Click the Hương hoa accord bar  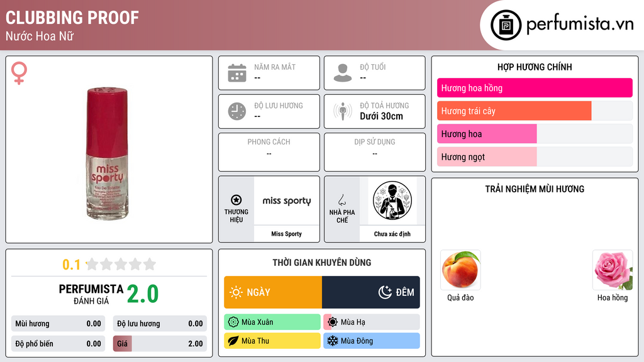(x=535, y=134)
